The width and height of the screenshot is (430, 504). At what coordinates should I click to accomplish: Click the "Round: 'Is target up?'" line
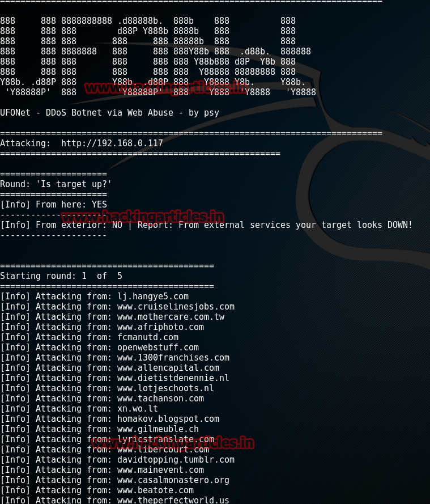(x=56, y=184)
